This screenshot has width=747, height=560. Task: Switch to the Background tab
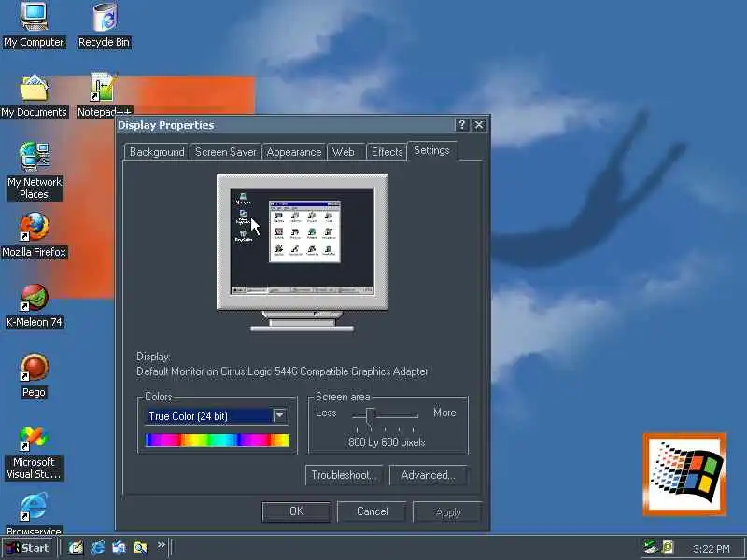157,152
